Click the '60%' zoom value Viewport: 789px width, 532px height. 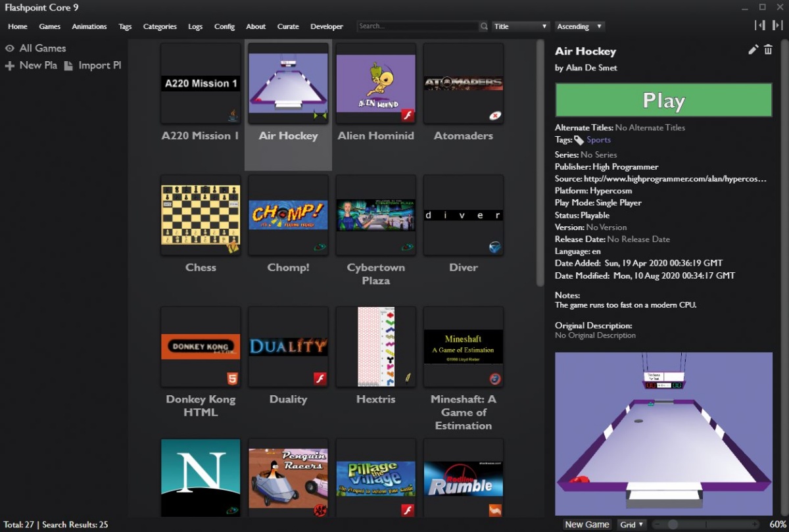click(777, 524)
